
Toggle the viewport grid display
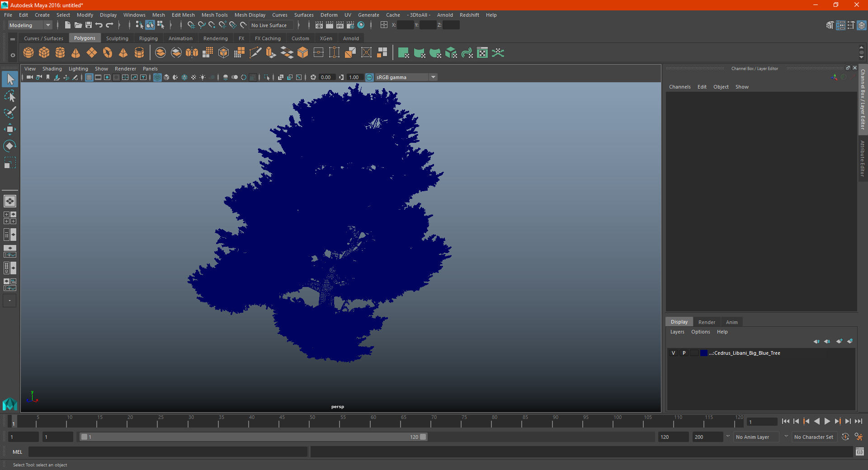[89, 77]
